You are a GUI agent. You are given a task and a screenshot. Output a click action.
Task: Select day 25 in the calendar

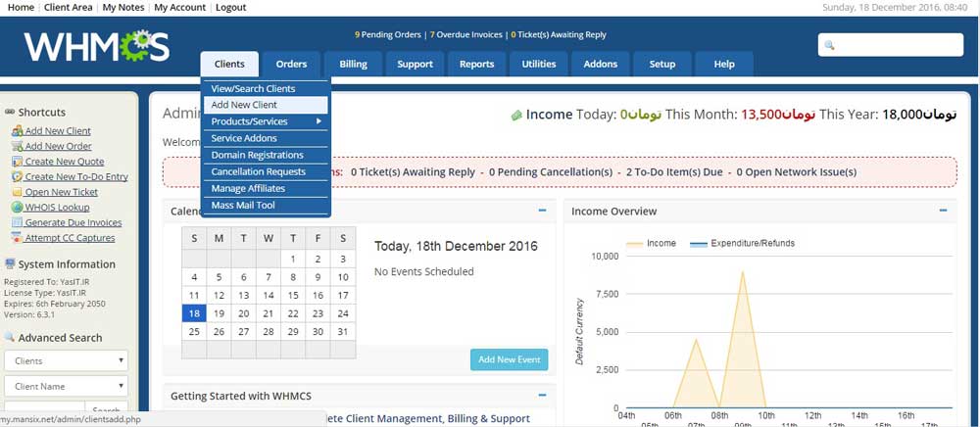click(x=194, y=331)
